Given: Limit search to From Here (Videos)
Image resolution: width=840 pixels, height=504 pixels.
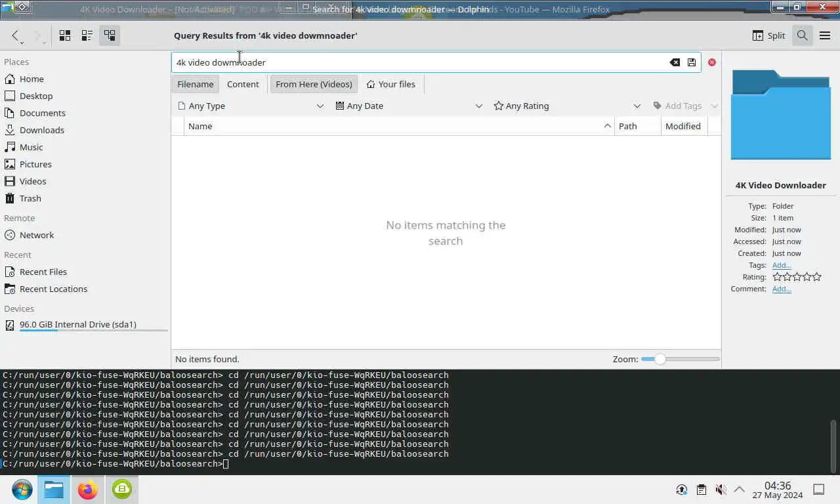Looking at the screenshot, I should coord(314,84).
